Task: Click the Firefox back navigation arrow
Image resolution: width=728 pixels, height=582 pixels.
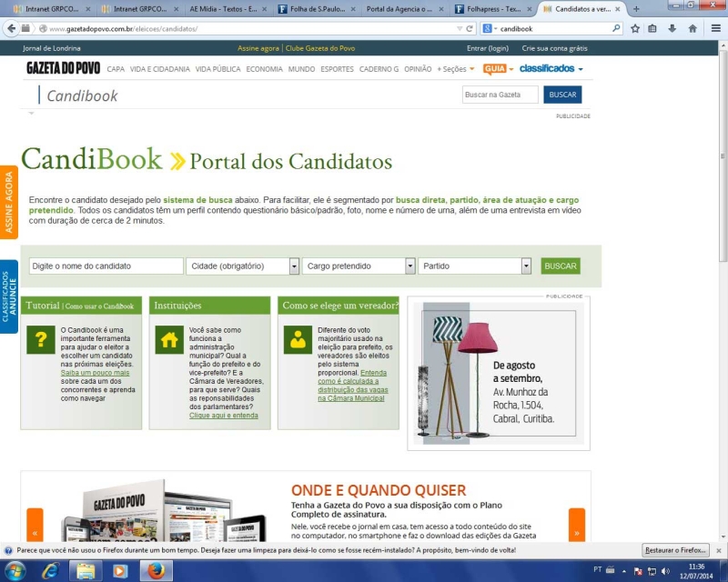Action: point(10,27)
